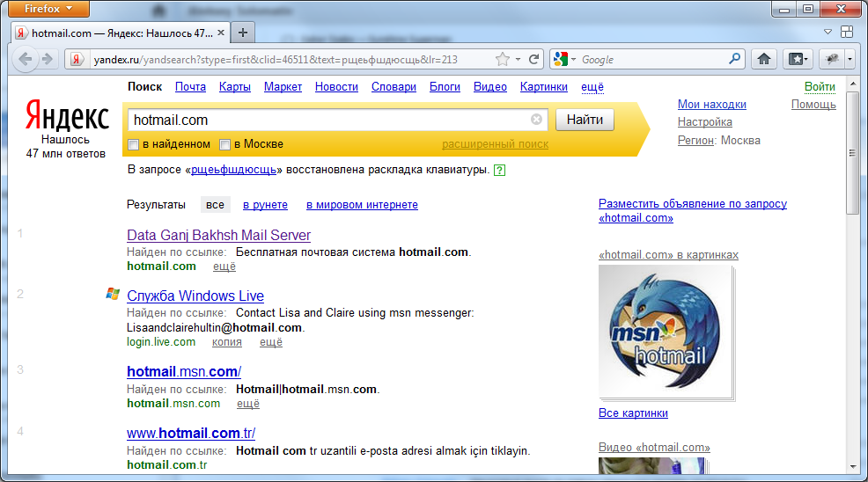Open the Firefox home page icon
This screenshot has height=482, width=868.
764,59
